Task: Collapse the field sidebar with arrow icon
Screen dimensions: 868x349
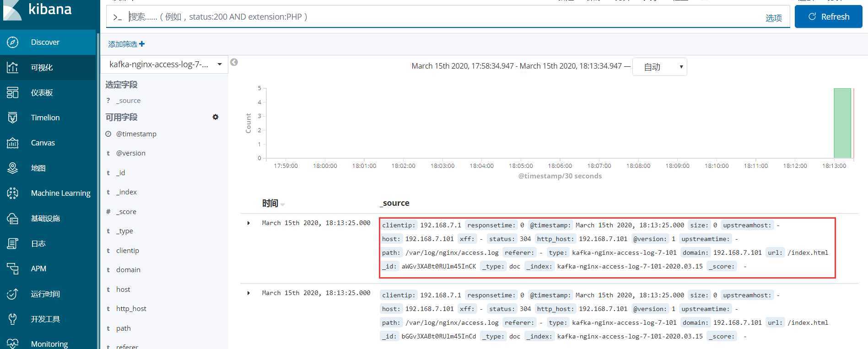Action: coord(234,62)
